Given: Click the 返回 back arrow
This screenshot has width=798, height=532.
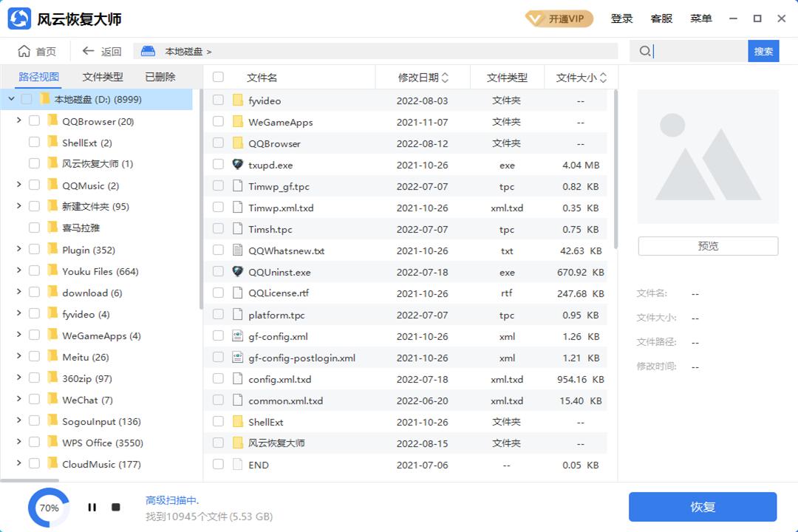Looking at the screenshot, I should (87, 50).
